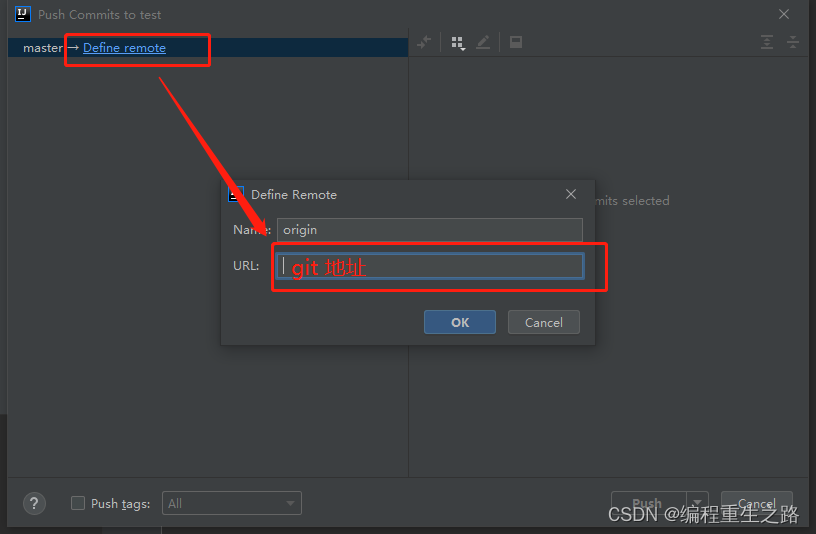
Task: Open help with the question mark button
Action: click(x=34, y=503)
